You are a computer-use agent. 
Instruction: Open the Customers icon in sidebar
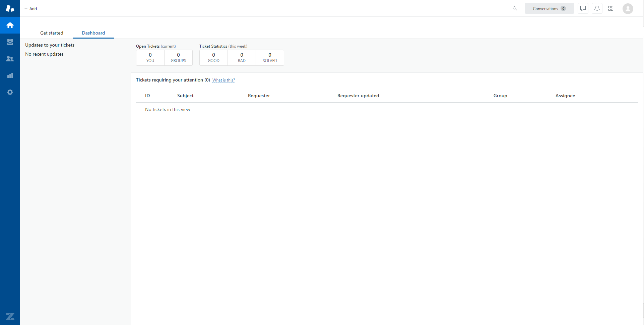tap(10, 59)
